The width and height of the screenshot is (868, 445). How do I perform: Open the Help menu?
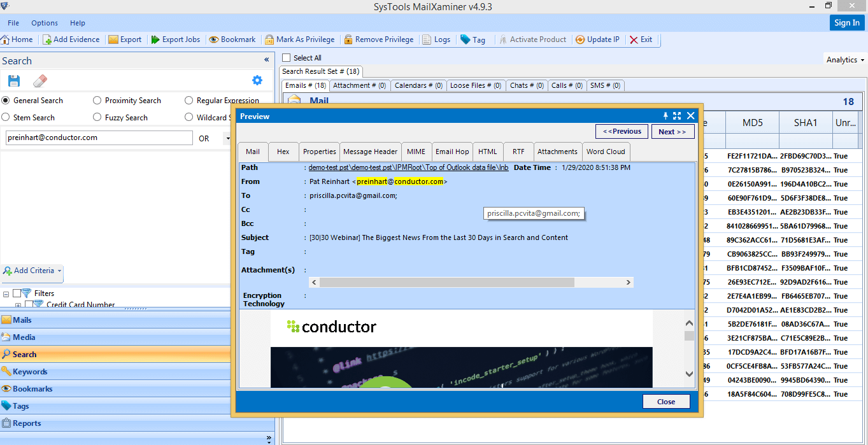coord(78,23)
